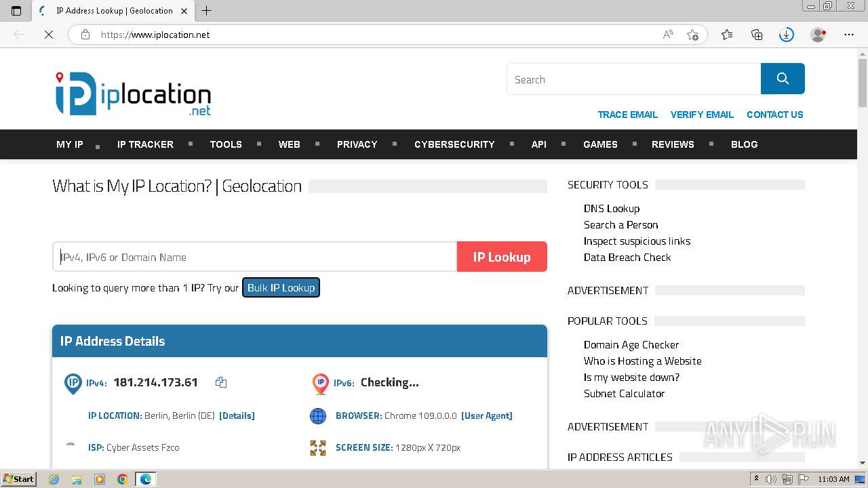Open tab actions menu icon

point(16,11)
